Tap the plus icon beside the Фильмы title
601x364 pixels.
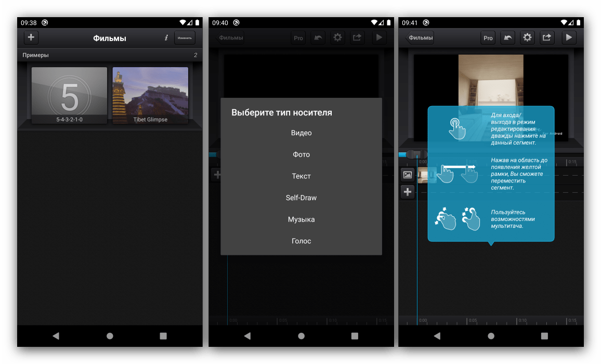(x=31, y=37)
